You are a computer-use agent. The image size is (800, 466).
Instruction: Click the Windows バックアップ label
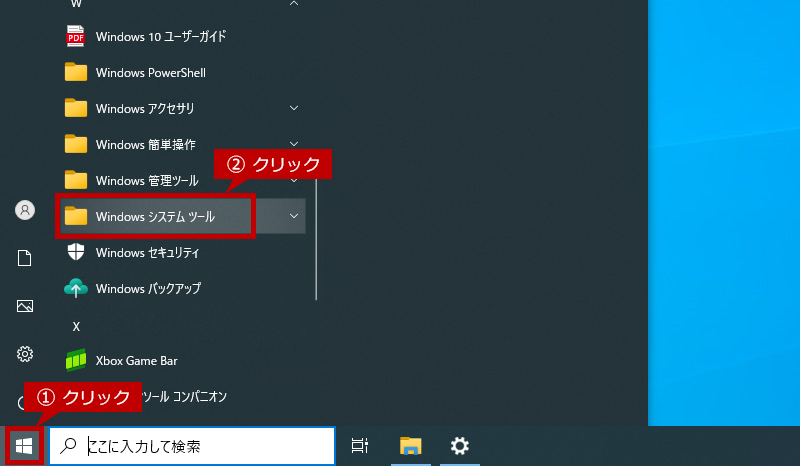pos(148,288)
